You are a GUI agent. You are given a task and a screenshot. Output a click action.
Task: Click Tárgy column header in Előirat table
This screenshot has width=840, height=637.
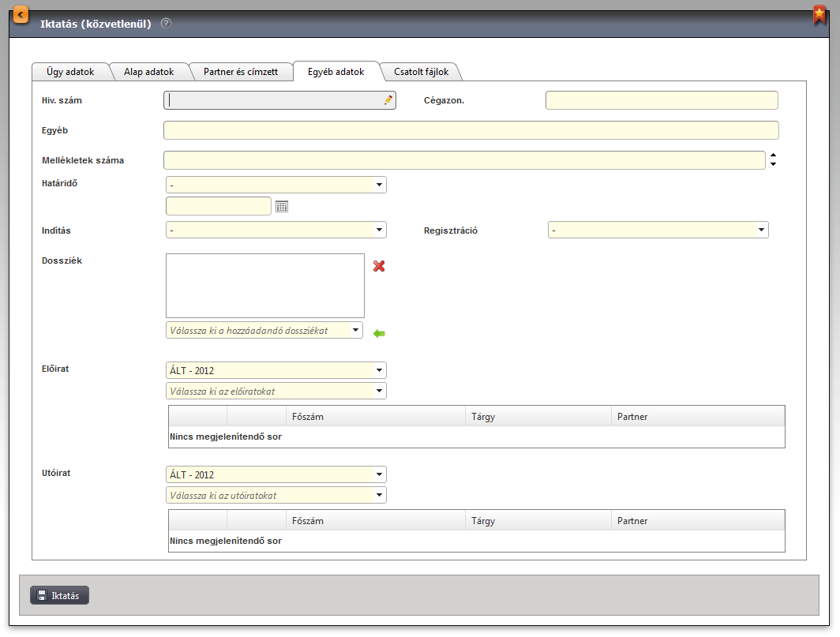(x=538, y=416)
